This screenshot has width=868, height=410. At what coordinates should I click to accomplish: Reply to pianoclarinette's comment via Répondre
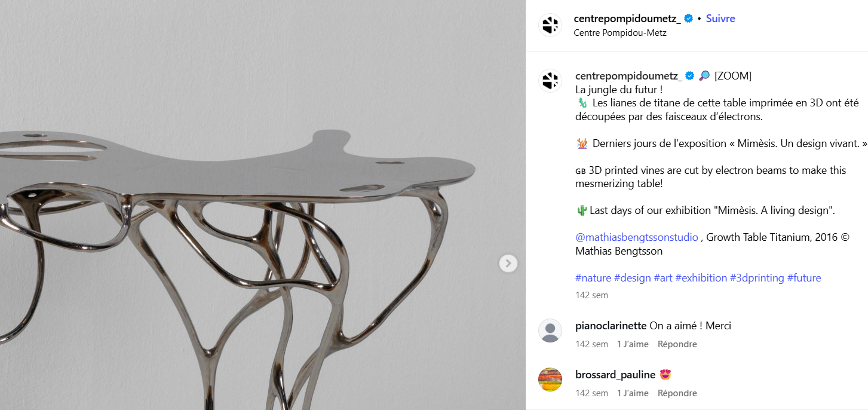pos(677,344)
